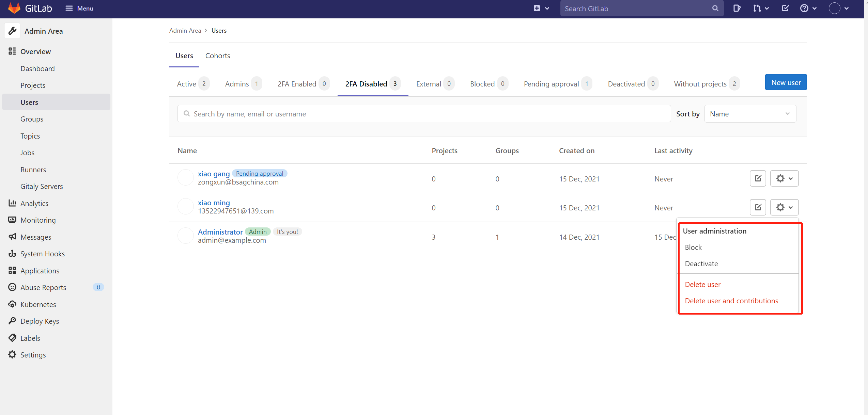Viewport: 868px width, 415px height.
Task: Click the Admin Area wrench icon
Action: click(13, 31)
